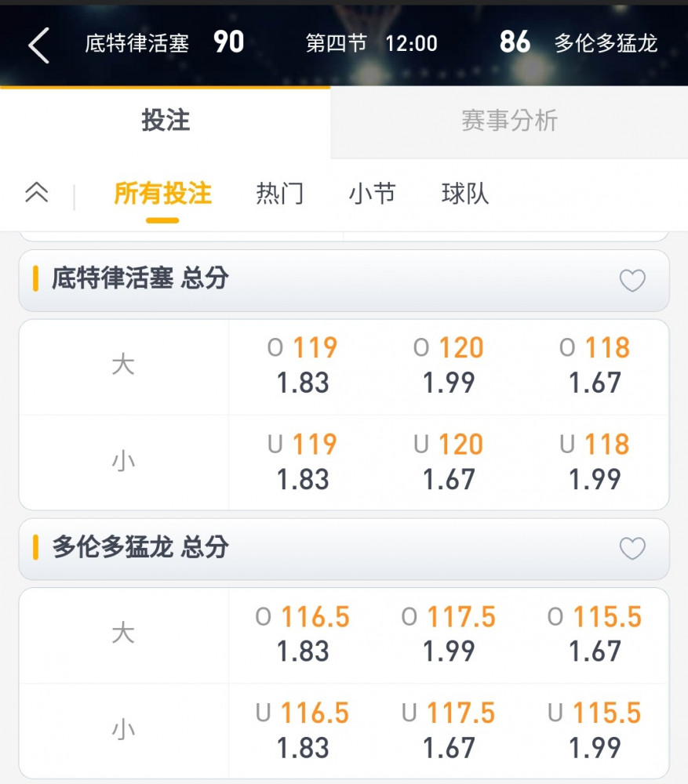The width and height of the screenshot is (688, 784).
Task: Switch to the 投注 tab
Action: [165, 122]
